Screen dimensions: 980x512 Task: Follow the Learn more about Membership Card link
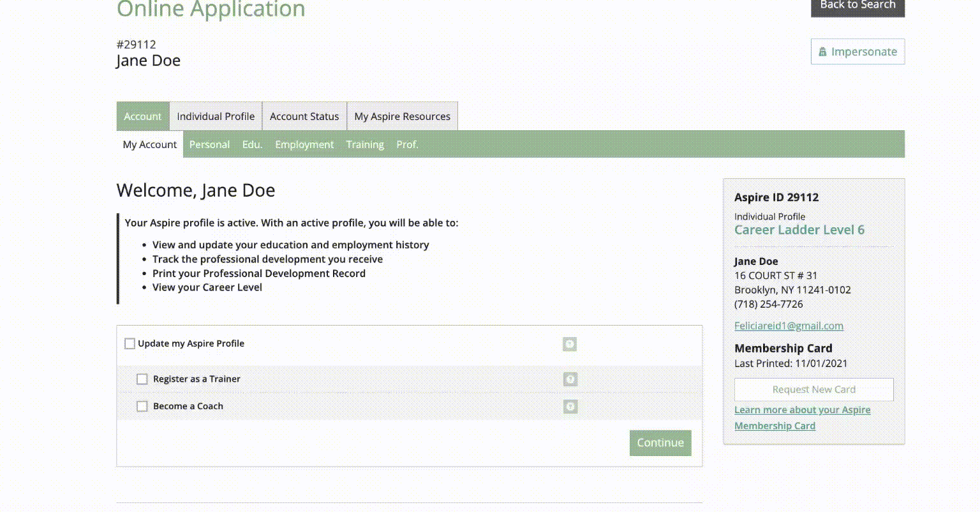tap(802, 418)
